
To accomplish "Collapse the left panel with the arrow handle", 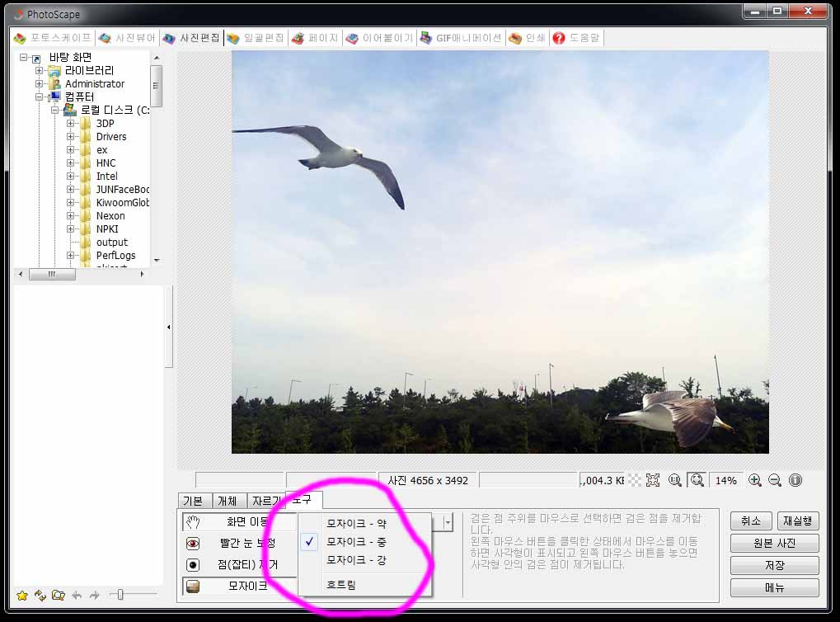I will [169, 327].
